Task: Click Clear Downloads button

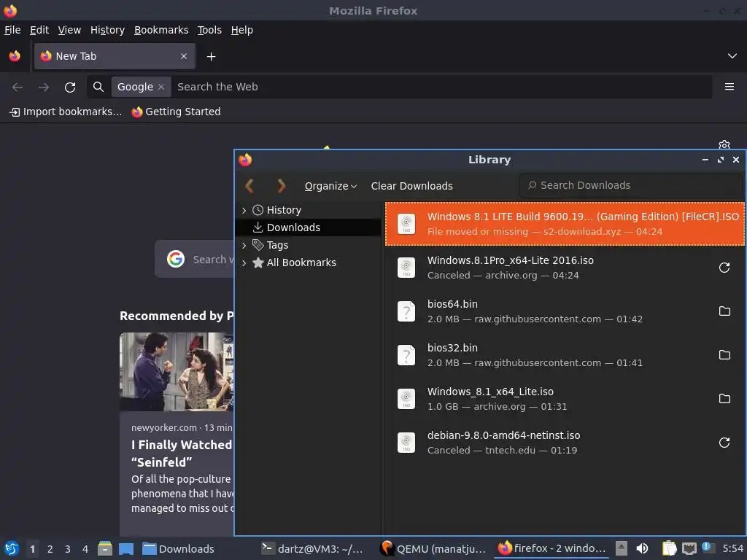Action: [x=412, y=186]
